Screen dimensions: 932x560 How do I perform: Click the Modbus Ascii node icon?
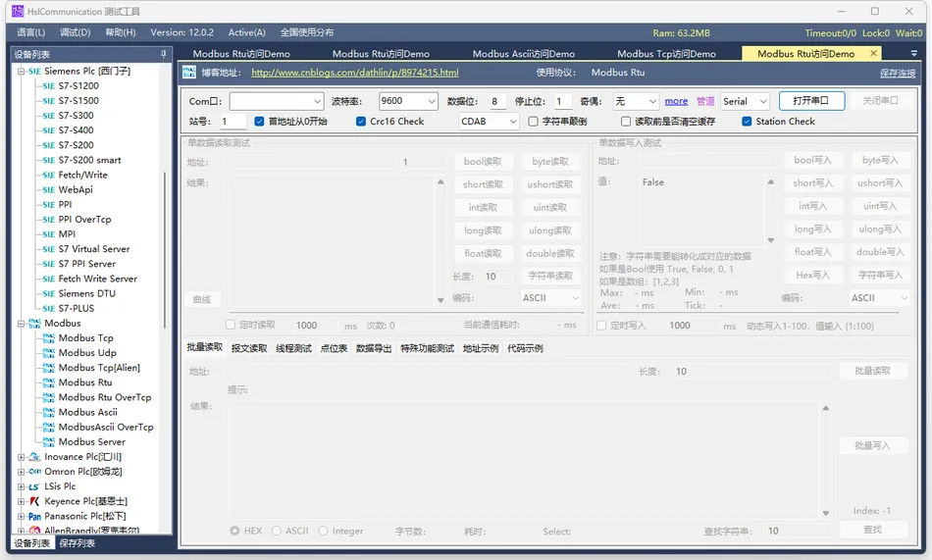49,413
